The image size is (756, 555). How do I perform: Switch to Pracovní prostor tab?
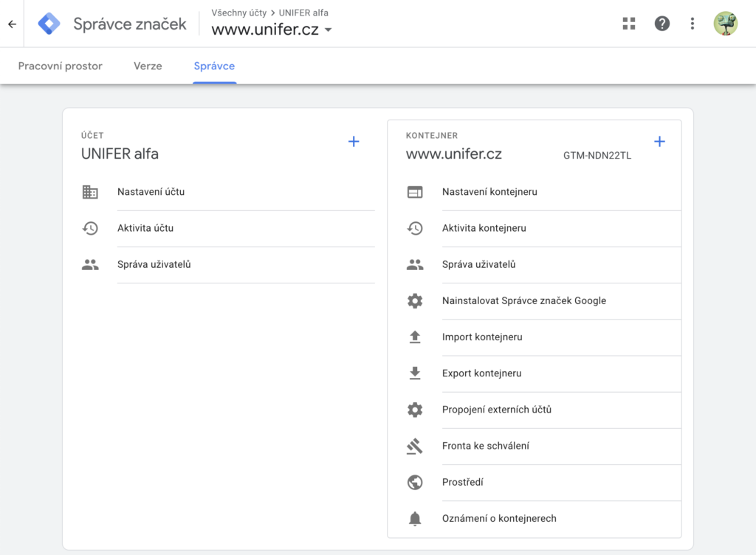(x=61, y=66)
